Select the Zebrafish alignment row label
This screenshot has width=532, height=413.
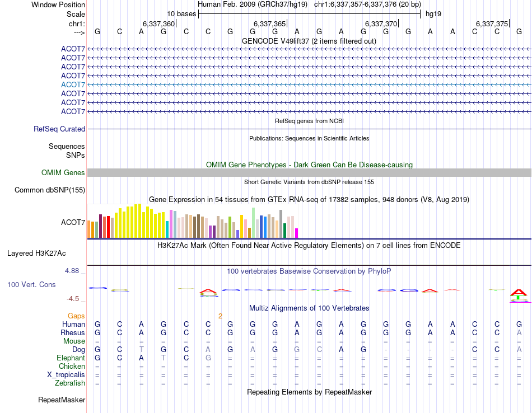[x=70, y=383]
